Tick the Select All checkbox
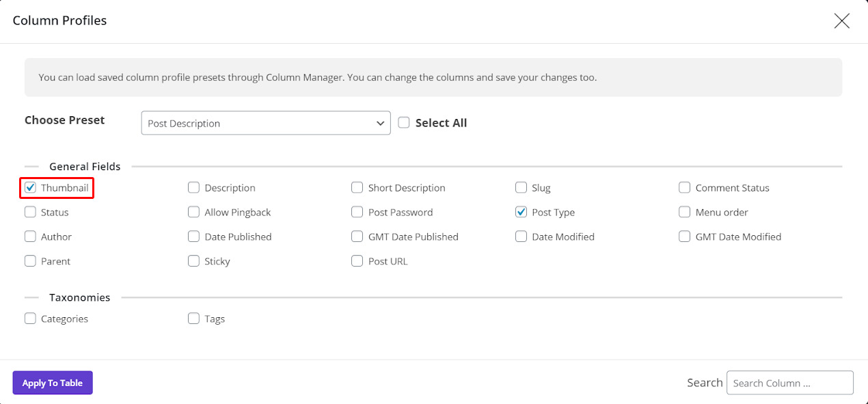 [x=404, y=122]
